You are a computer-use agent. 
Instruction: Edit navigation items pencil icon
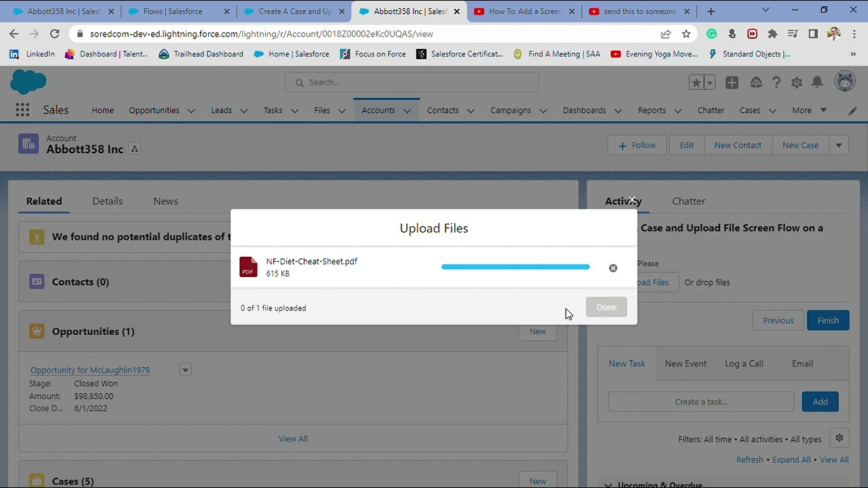point(852,110)
